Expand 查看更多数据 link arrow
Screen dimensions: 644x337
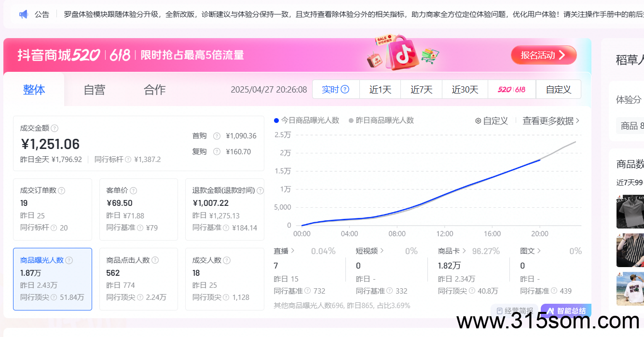pos(578,121)
